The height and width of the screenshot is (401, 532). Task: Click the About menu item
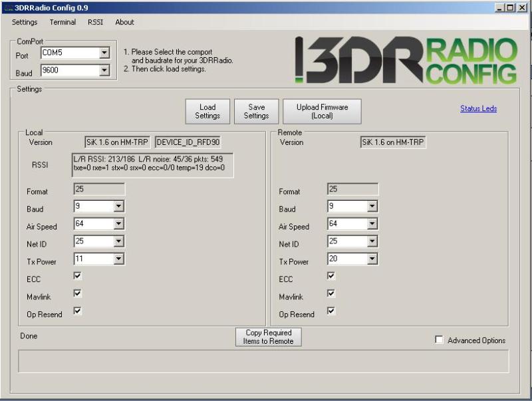[x=124, y=22]
